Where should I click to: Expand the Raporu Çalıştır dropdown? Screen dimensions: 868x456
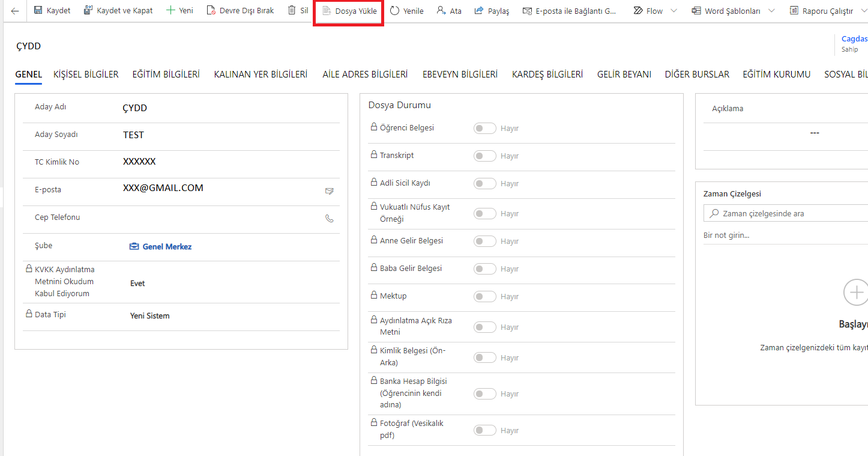[862, 11]
